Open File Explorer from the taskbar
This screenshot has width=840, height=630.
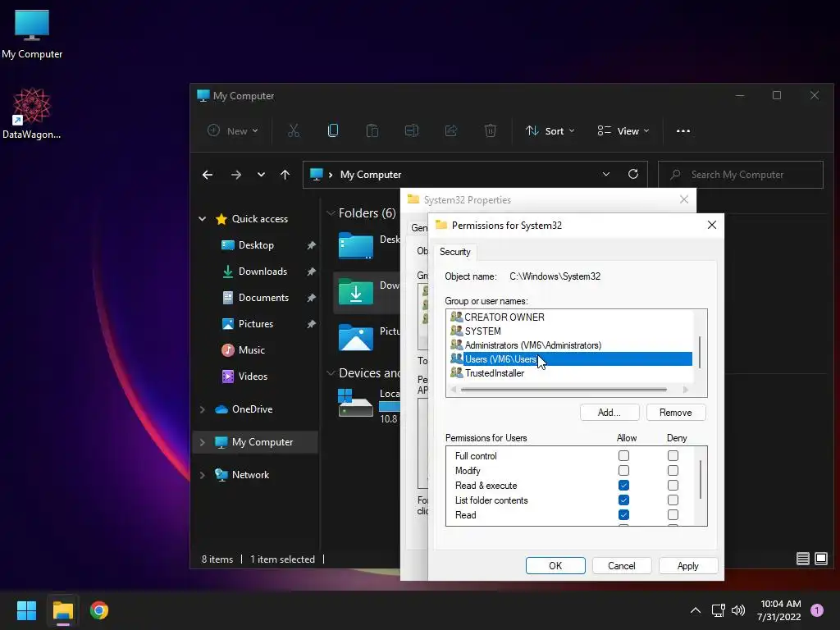[x=62, y=610]
